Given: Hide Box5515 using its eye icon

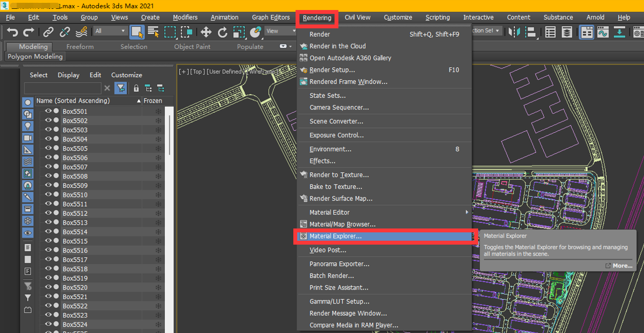Looking at the screenshot, I should coord(48,241).
